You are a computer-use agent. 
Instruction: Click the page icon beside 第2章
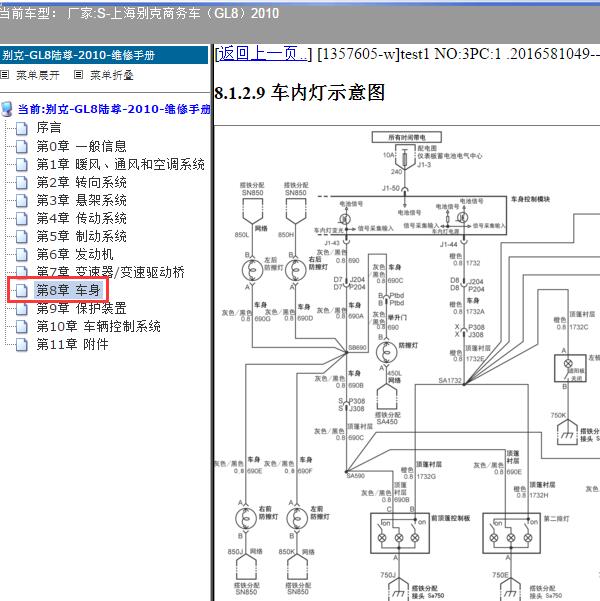[22, 183]
